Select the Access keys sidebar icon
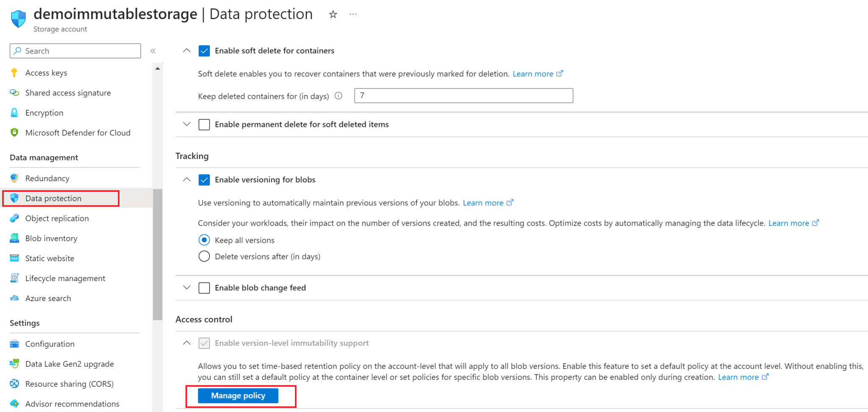The height and width of the screenshot is (412, 868). (15, 72)
